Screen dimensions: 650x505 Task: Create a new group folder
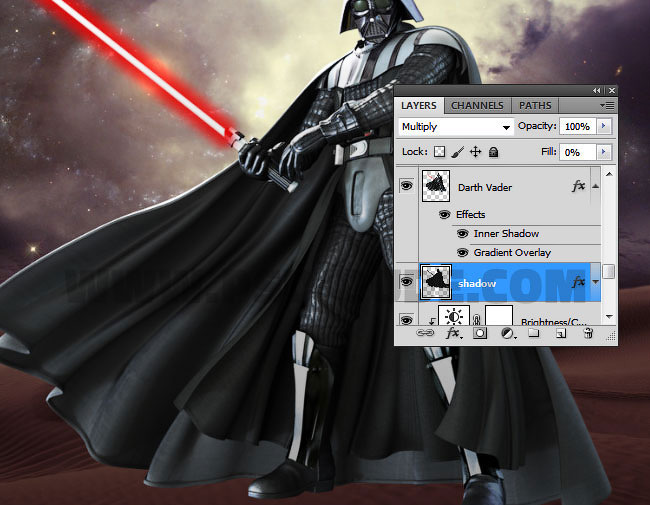[534, 333]
